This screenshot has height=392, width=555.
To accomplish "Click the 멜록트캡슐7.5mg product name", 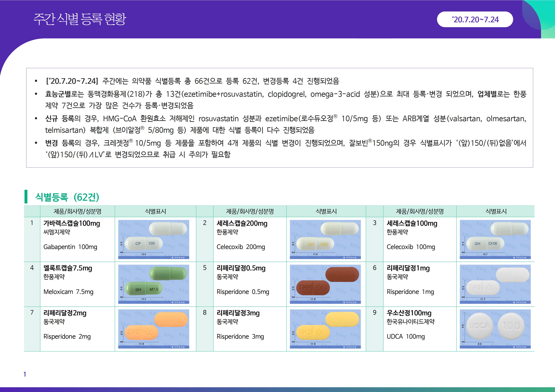I will point(68,268).
